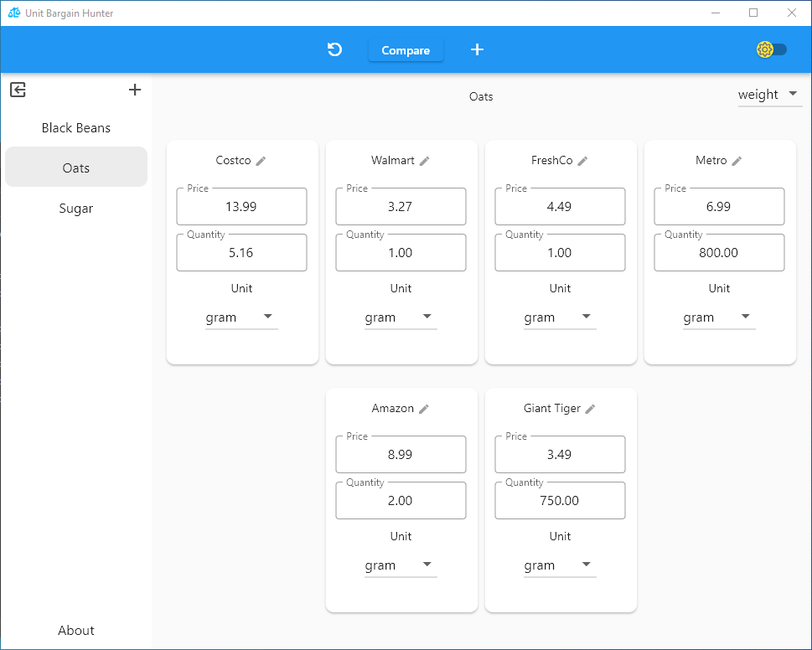This screenshot has height=650, width=812.
Task: Close the Unit Bargain Hunter window
Action: [792, 13]
